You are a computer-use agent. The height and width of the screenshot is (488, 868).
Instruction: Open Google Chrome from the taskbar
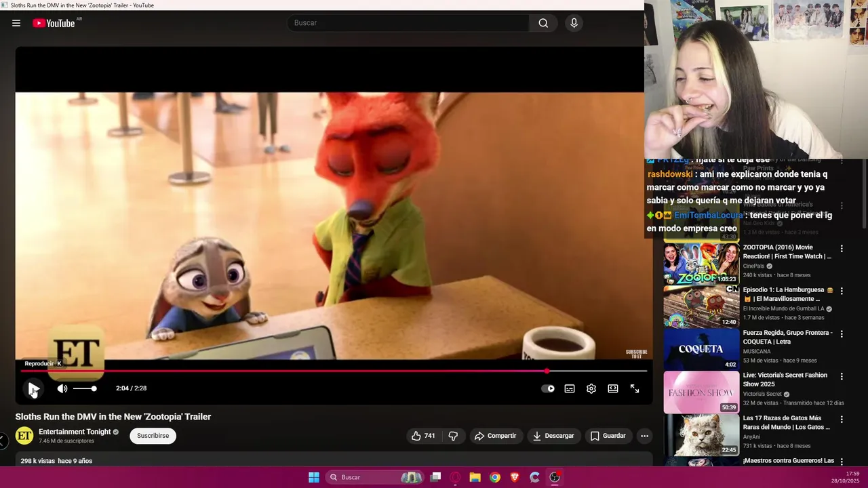[x=495, y=477]
